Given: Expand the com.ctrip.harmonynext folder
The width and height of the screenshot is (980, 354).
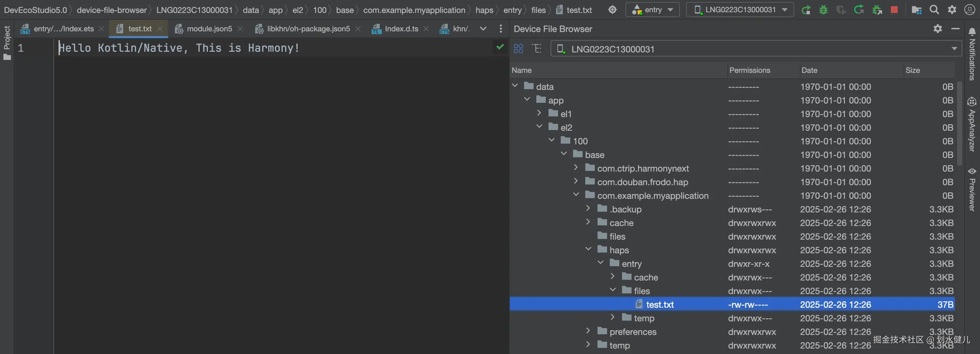Looking at the screenshot, I should (576, 168).
